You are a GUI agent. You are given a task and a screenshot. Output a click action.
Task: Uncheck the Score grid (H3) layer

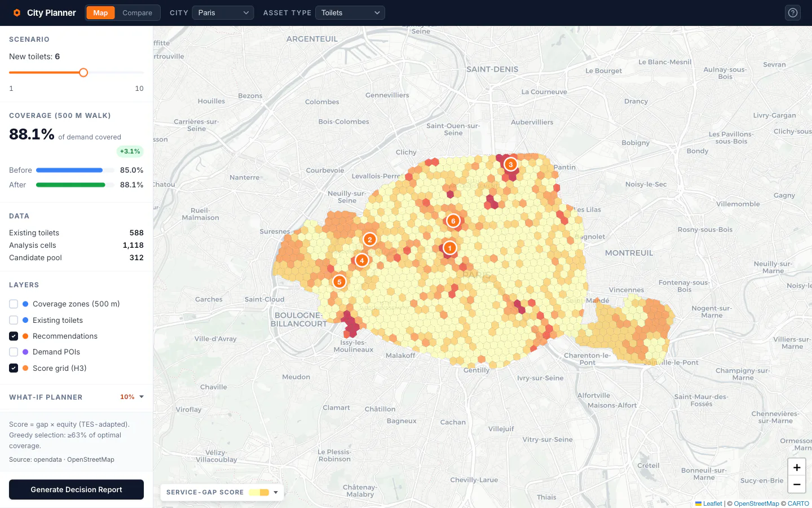click(14, 368)
